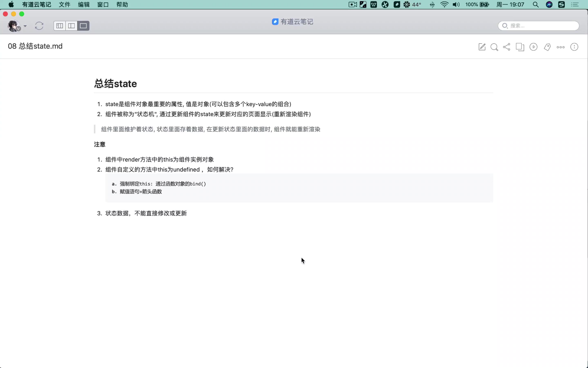Click the note title 08 总结state.md
The height and width of the screenshot is (368, 588).
click(35, 46)
